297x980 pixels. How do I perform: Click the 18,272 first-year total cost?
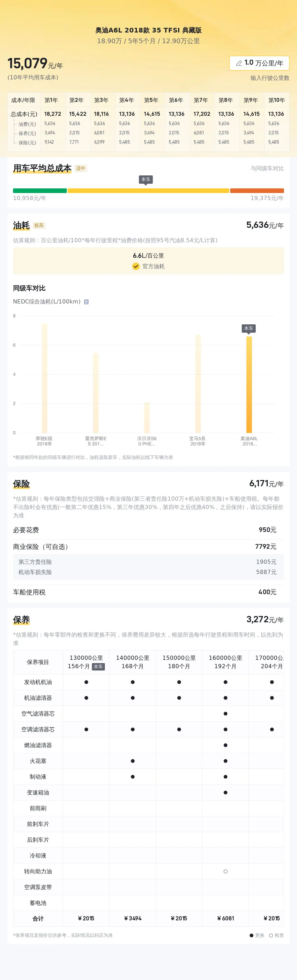(52, 114)
